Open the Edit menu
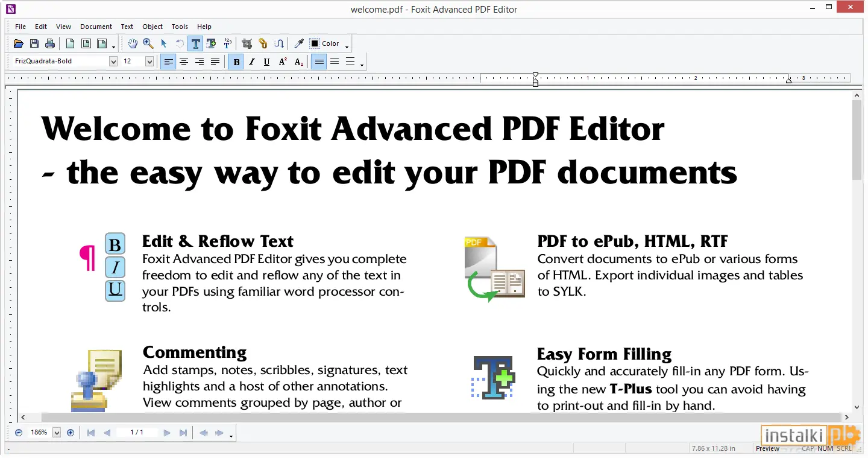868x458 pixels. [x=41, y=27]
